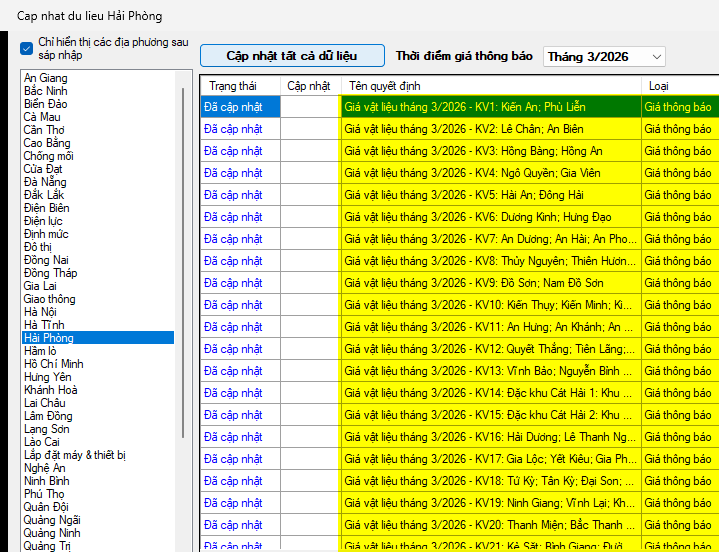Click 'Cập nhật tất cả dữ liệu' button
Screen dimensions: 719x552
pyautogui.click(x=291, y=56)
